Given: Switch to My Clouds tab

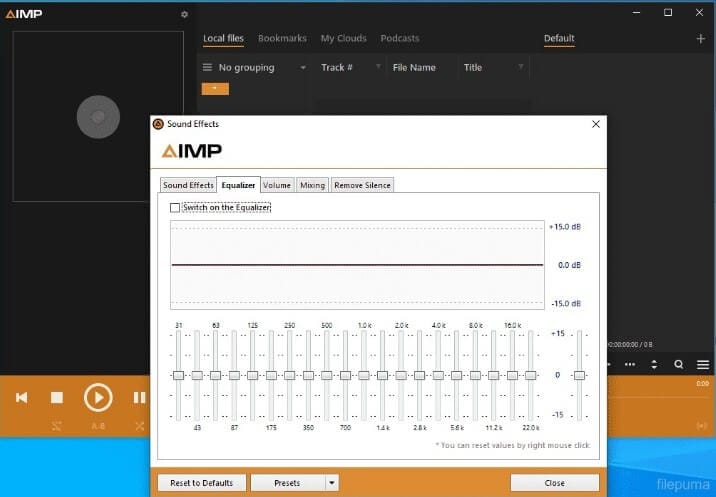Looking at the screenshot, I should [343, 38].
